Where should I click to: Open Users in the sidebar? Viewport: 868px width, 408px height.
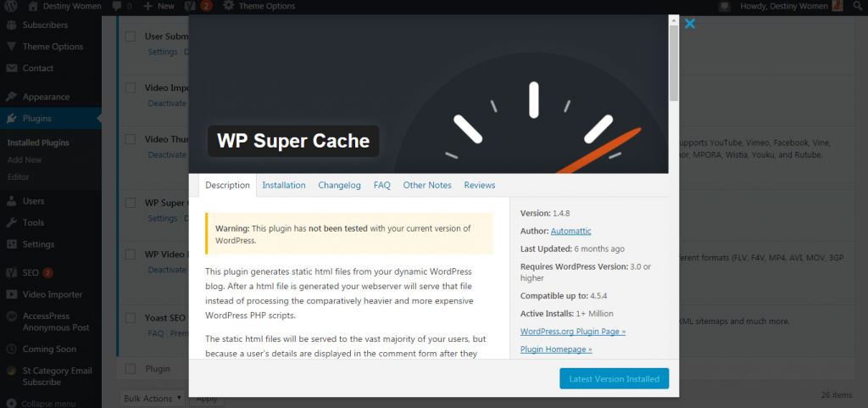click(x=33, y=201)
